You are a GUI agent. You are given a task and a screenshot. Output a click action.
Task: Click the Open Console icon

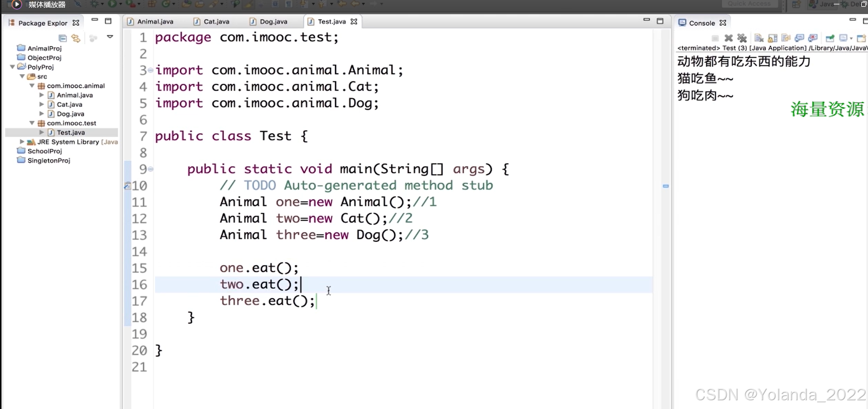click(861, 38)
